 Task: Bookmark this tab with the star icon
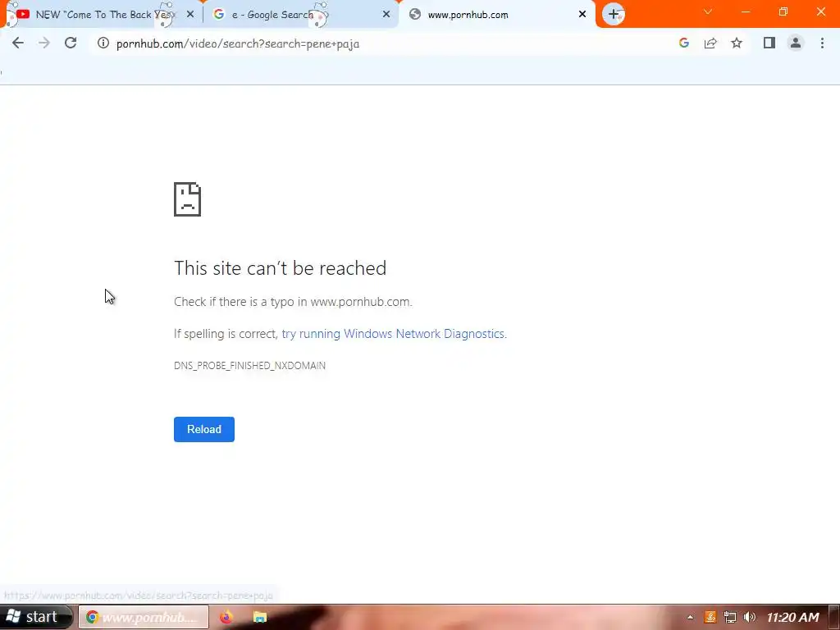click(737, 43)
